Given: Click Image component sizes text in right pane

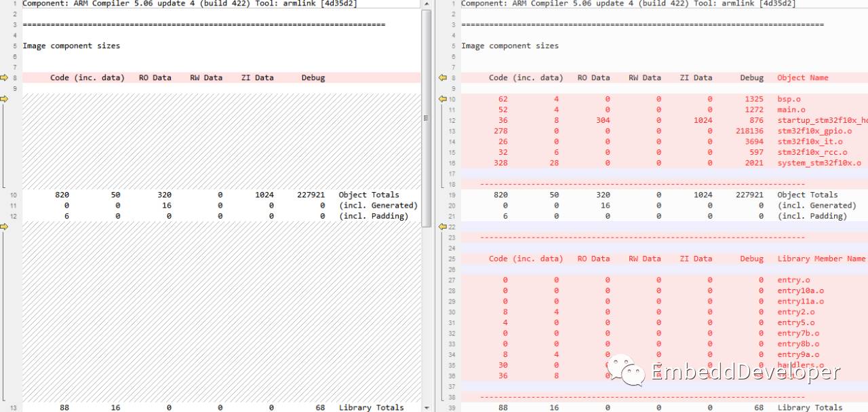Looking at the screenshot, I should tap(510, 46).
